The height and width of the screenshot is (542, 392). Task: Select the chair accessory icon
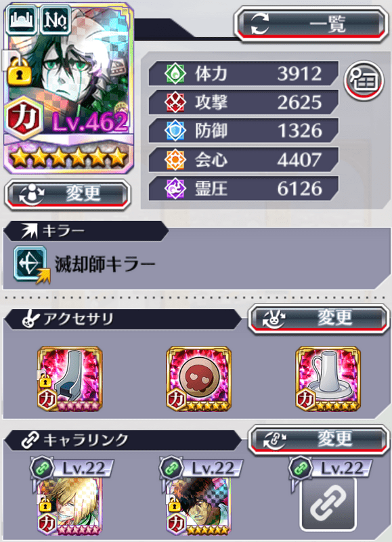[70, 379]
